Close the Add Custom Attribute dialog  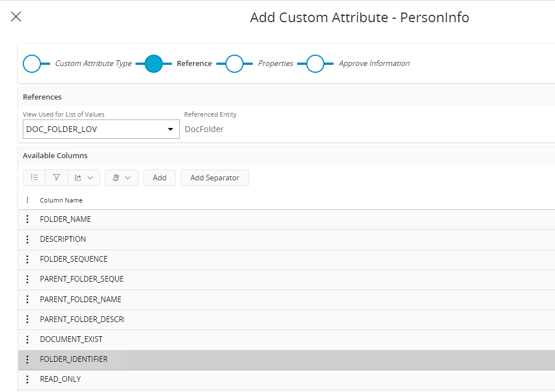tap(16, 16)
